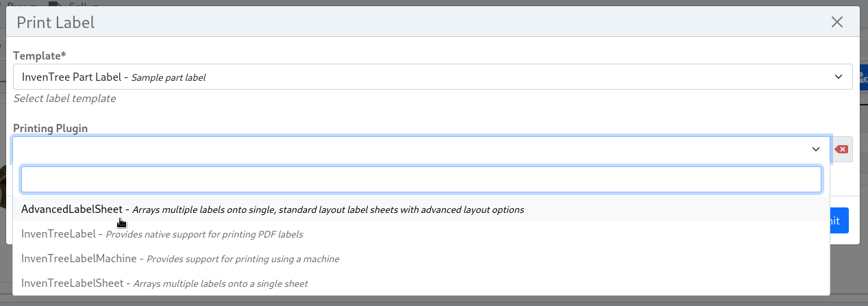Click the Printing Plugin field label
This screenshot has width=868, height=306.
(x=51, y=128)
